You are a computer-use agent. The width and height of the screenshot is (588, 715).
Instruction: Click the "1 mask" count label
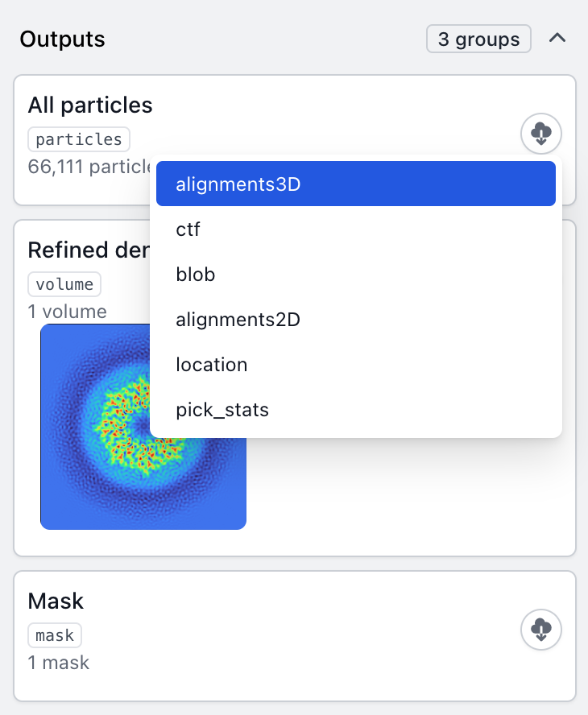pos(58,663)
